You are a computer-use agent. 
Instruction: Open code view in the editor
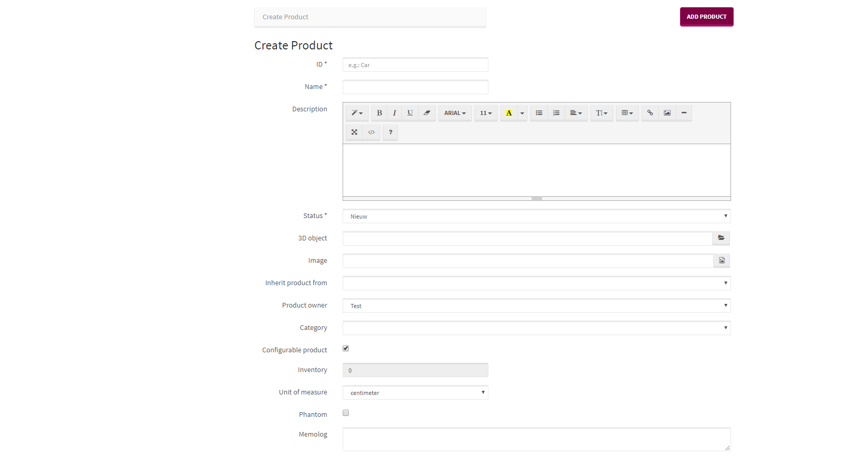click(x=371, y=132)
